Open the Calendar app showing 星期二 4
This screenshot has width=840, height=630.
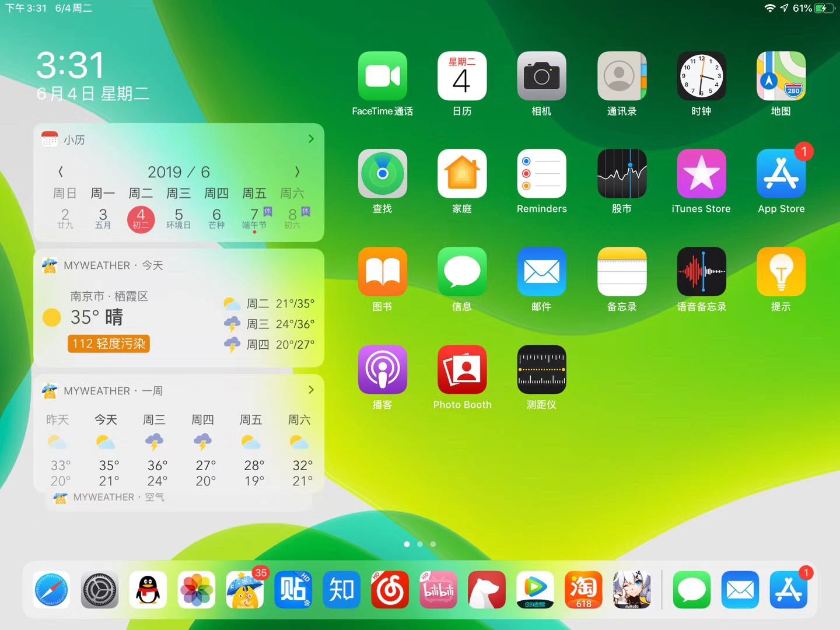(462, 76)
